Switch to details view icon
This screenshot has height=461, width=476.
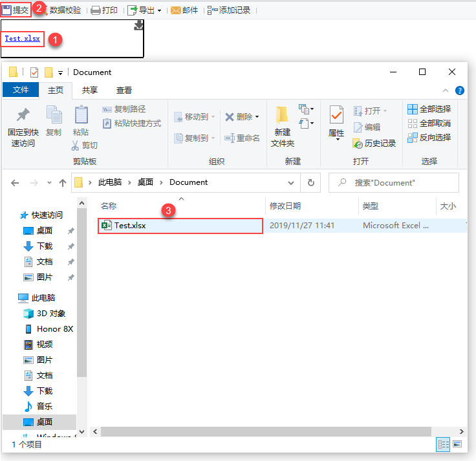[x=443, y=445]
